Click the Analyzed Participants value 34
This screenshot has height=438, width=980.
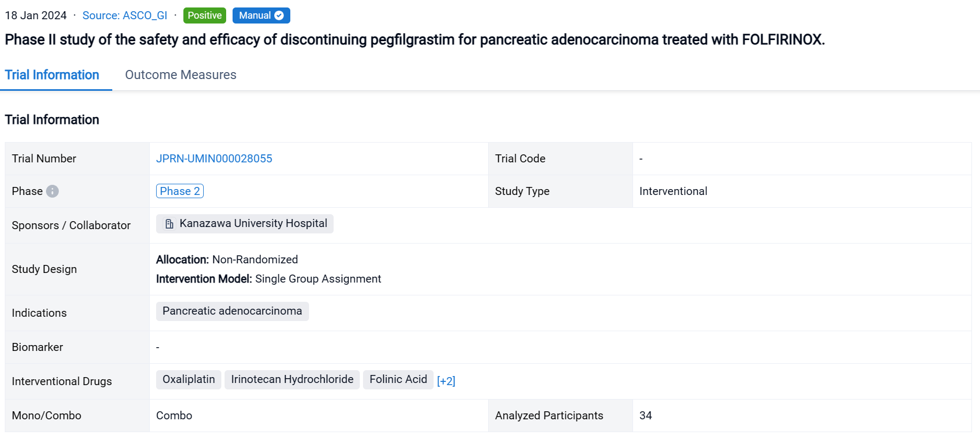[645, 416]
